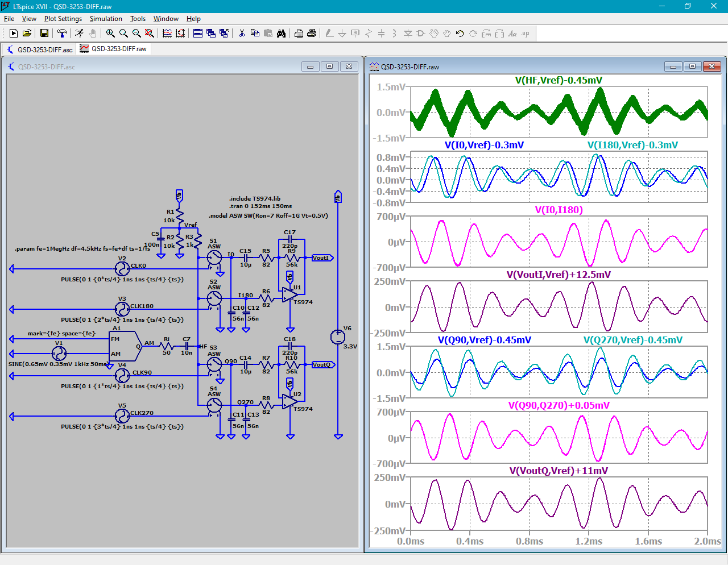Screen dimensions: 728x565
Task: Click the binoculars Find icon
Action: [x=281, y=34]
